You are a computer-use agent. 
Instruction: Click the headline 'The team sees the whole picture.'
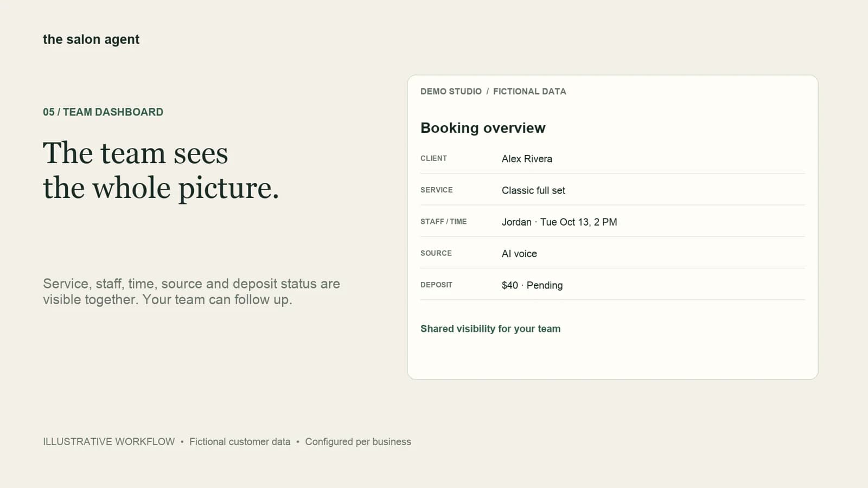coord(161,170)
